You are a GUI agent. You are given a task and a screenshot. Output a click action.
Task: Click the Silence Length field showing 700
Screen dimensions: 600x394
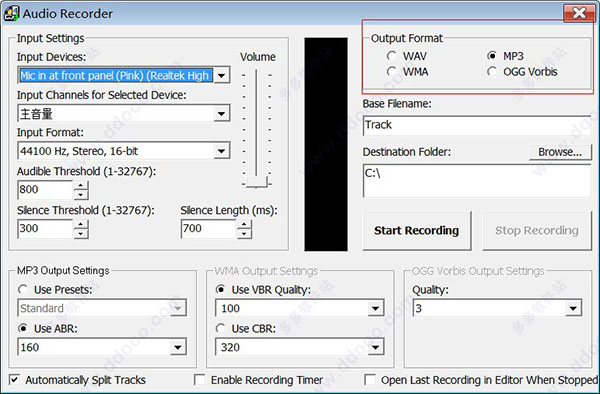pos(209,229)
